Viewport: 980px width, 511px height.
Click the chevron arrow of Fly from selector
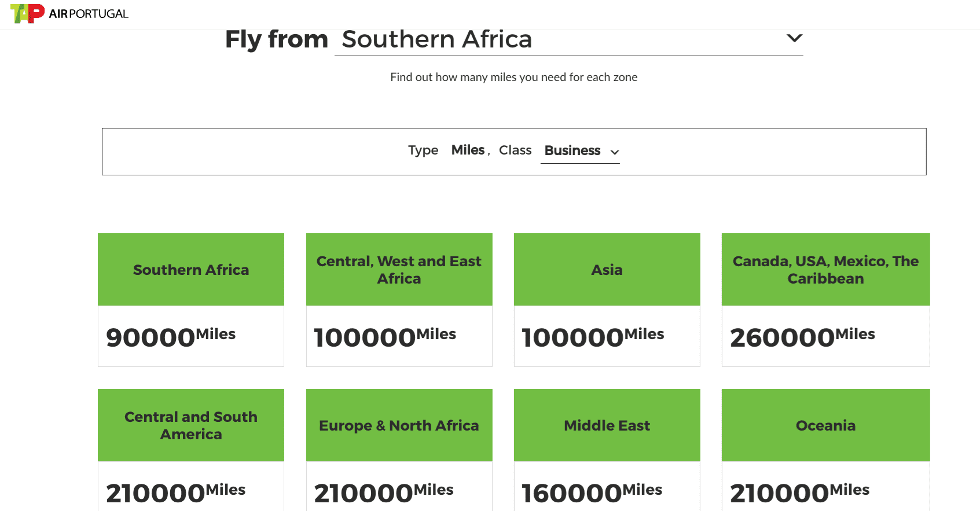coord(794,38)
